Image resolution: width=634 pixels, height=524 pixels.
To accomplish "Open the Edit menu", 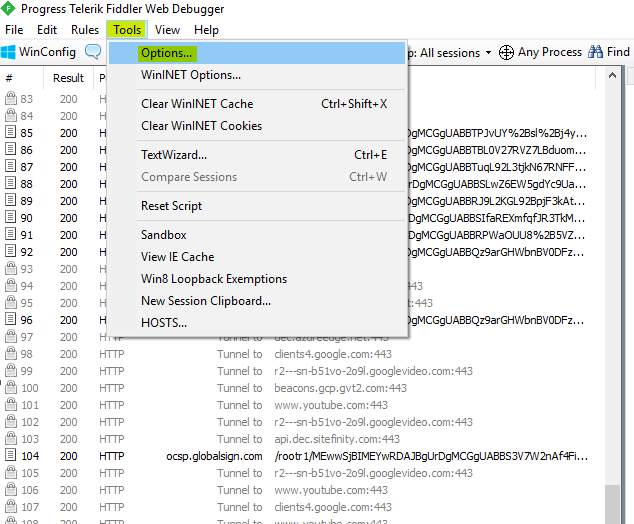I will coord(47,30).
